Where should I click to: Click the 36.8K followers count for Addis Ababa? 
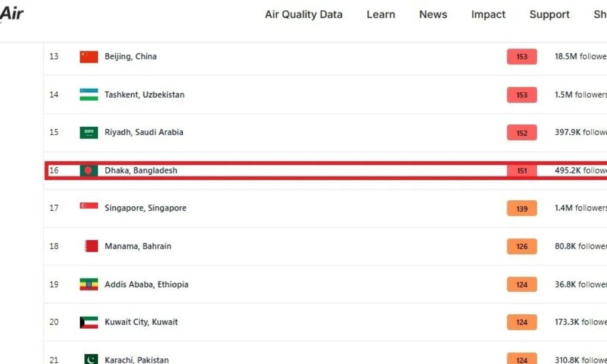[x=581, y=285]
